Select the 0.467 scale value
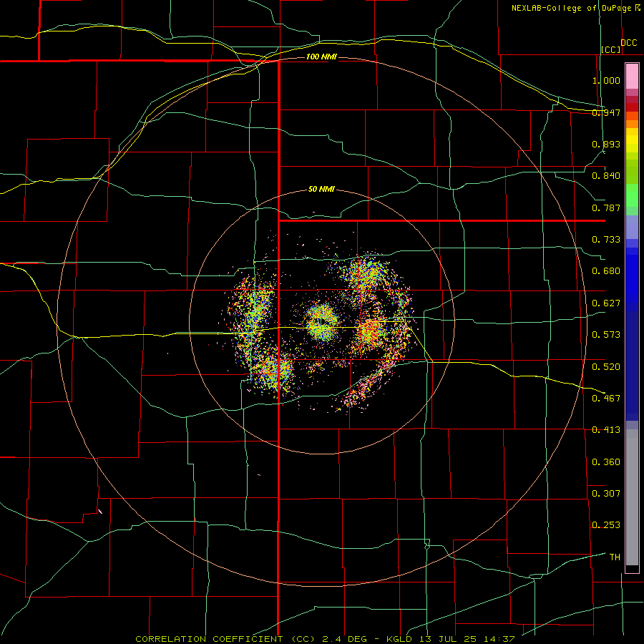644x644 pixels. (606, 399)
